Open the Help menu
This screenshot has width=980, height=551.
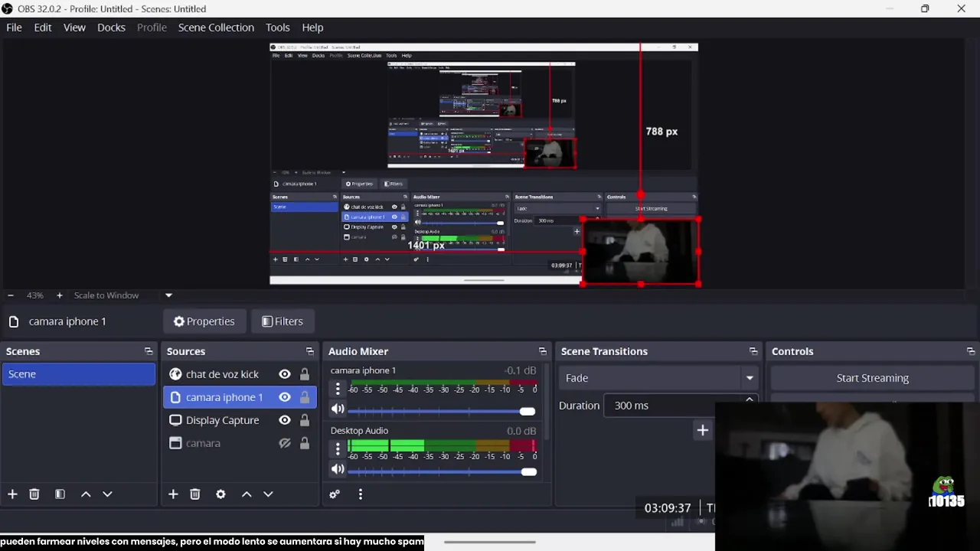312,28
